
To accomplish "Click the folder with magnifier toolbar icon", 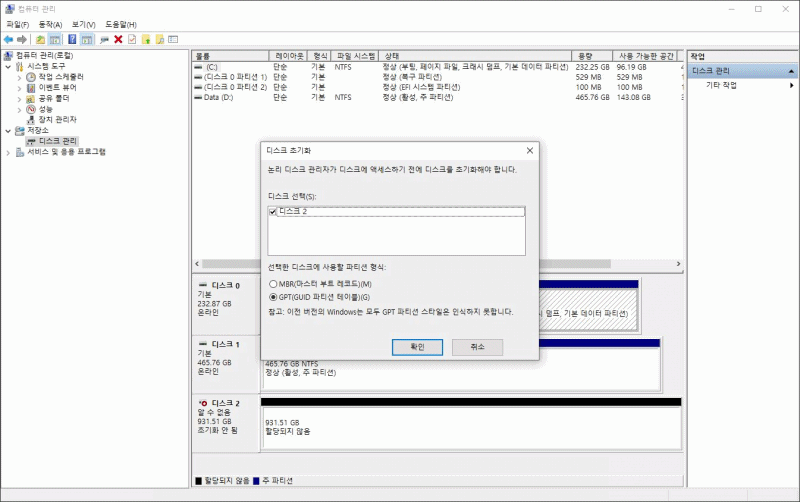I will coord(160,39).
